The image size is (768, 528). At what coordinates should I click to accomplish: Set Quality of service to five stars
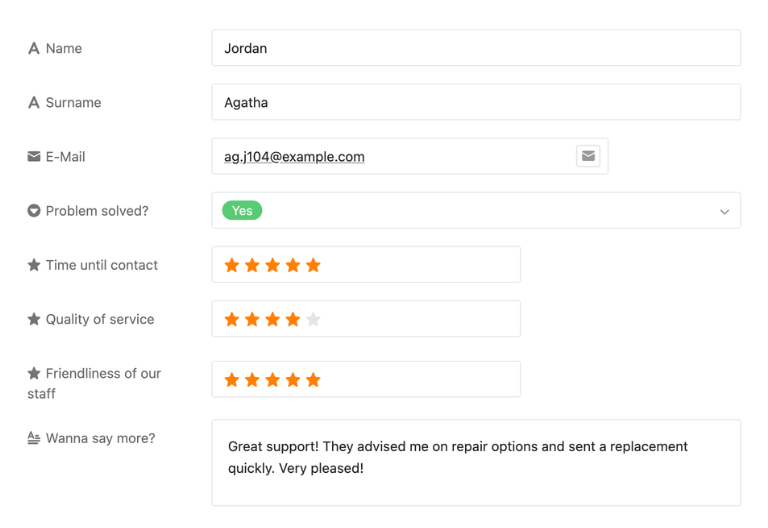pyautogui.click(x=313, y=320)
